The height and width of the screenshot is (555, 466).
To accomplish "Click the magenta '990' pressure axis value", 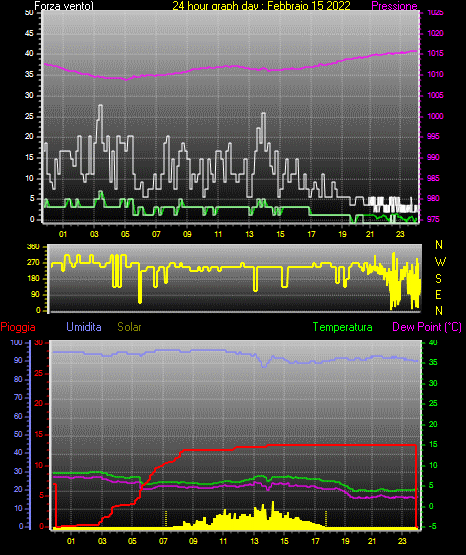I will pos(433,157).
